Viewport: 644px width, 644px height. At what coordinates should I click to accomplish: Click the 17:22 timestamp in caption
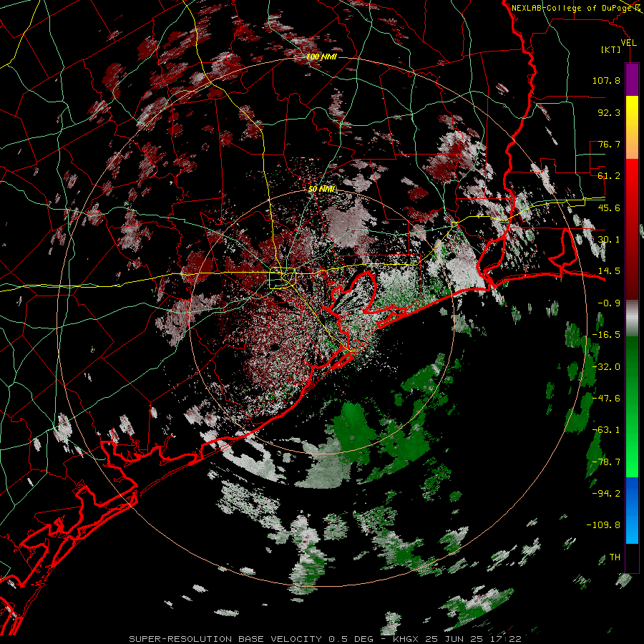[507, 639]
